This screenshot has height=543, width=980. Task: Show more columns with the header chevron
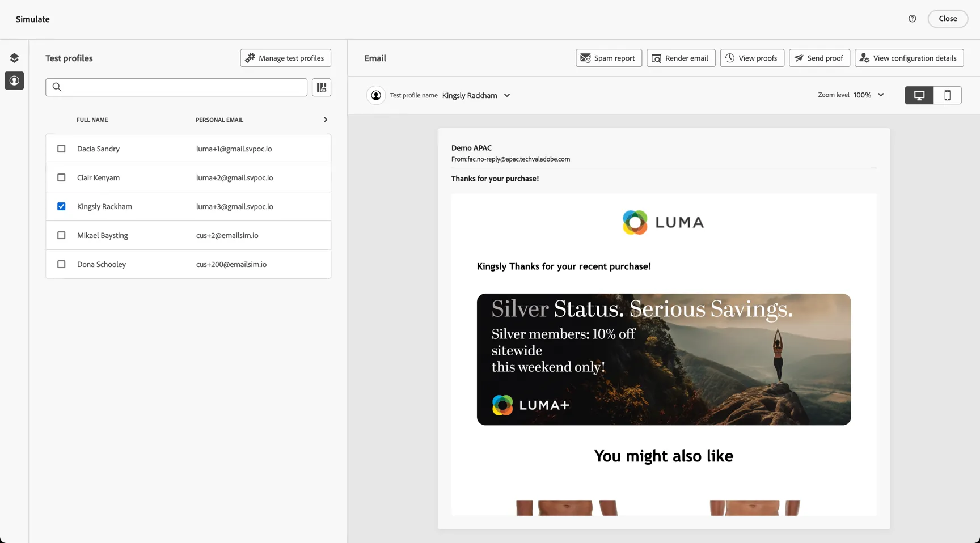click(325, 120)
